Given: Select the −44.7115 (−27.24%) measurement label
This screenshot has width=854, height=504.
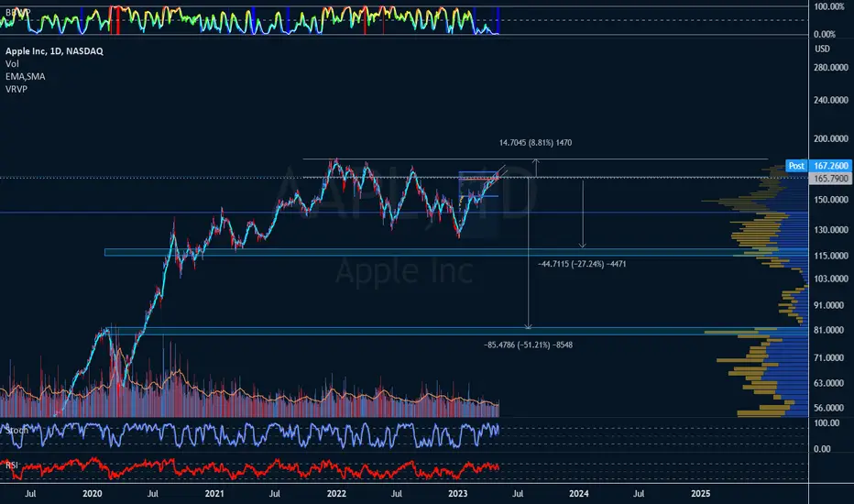Looking at the screenshot, I should click(x=582, y=264).
